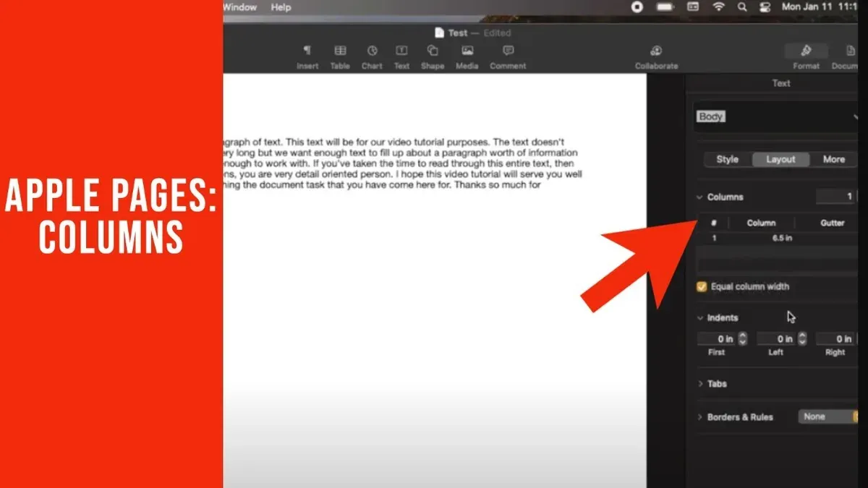Click the Left indent stepper arrows
This screenshot has width=868, height=488.
[802, 338]
